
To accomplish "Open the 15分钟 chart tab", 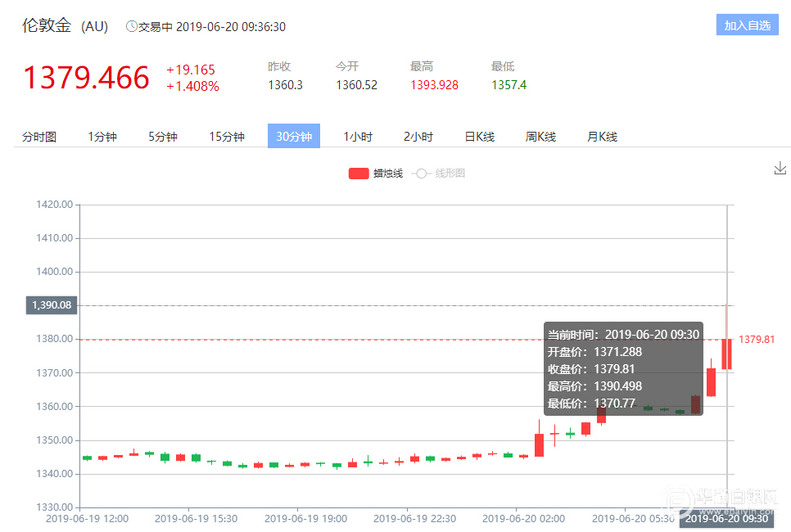I will pos(227,137).
